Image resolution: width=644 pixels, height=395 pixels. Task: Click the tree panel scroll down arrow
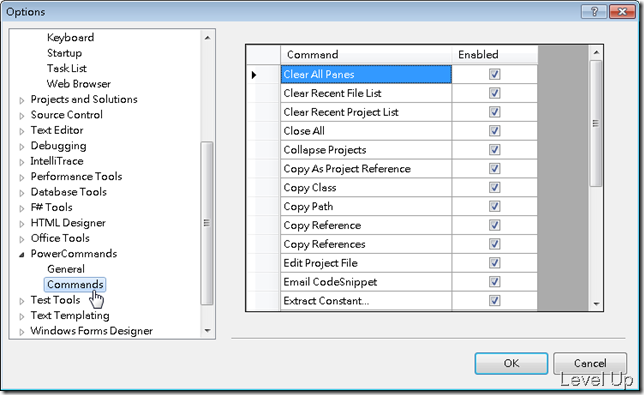point(207,331)
